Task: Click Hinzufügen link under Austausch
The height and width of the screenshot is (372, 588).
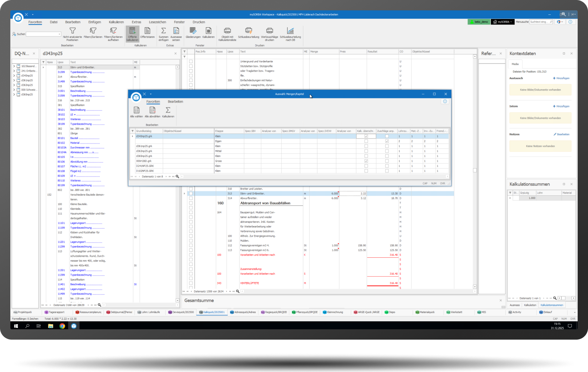Action: point(561,78)
